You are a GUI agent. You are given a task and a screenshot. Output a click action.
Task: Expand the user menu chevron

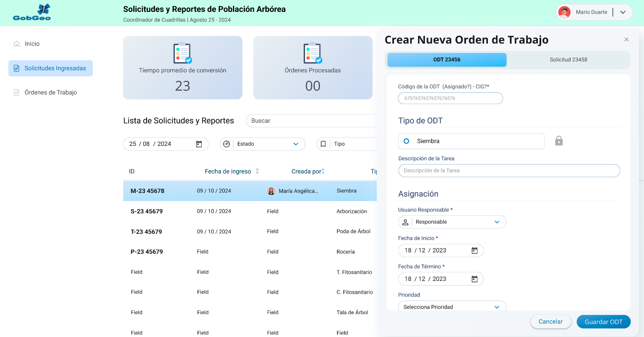coord(623,12)
